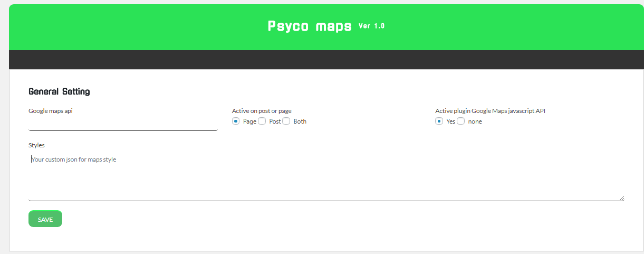Viewport: 644px width, 254px height.
Task: Click the Psyco maps title
Action: click(x=310, y=26)
